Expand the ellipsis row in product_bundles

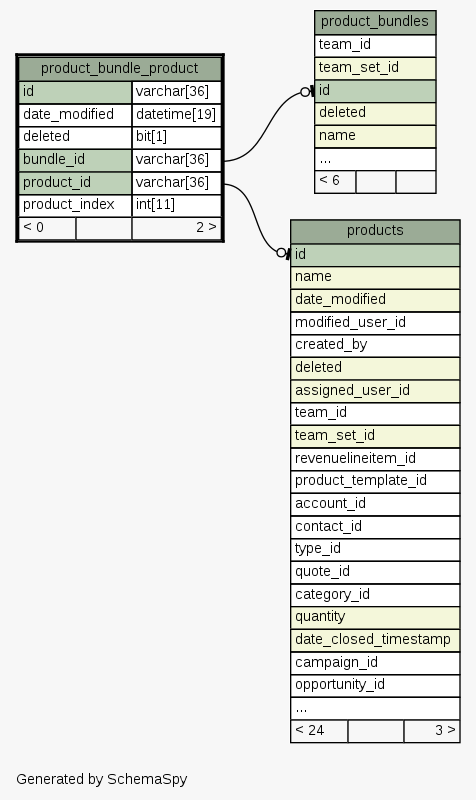pos(375,159)
